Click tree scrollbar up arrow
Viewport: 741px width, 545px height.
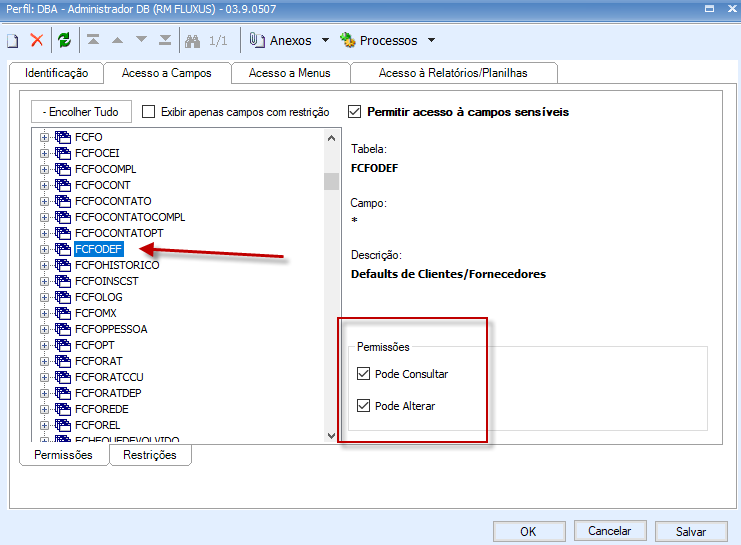[x=331, y=138]
